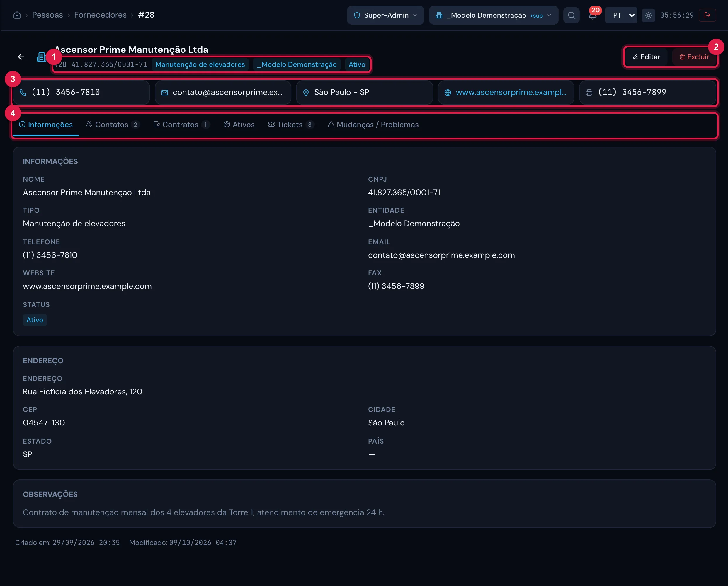Click the supplier building icon
The width and height of the screenshot is (728, 586).
pos(41,57)
